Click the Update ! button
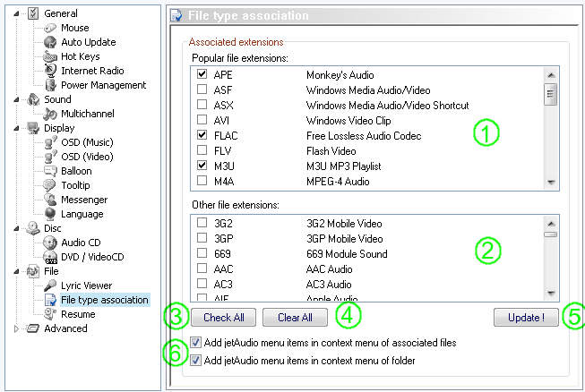This screenshot has height=392, width=585. click(526, 318)
